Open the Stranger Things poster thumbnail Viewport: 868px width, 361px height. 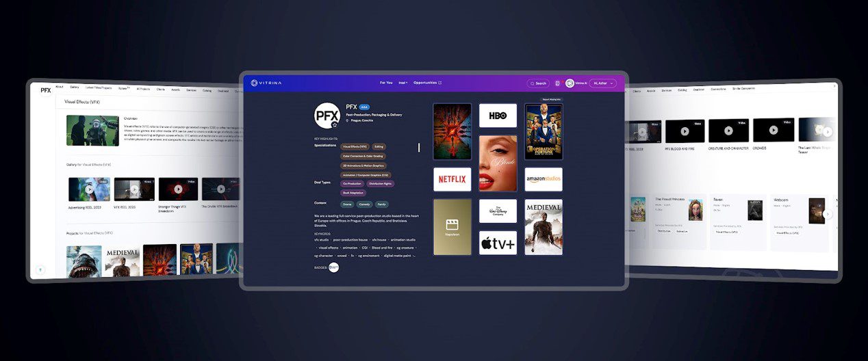click(x=452, y=132)
